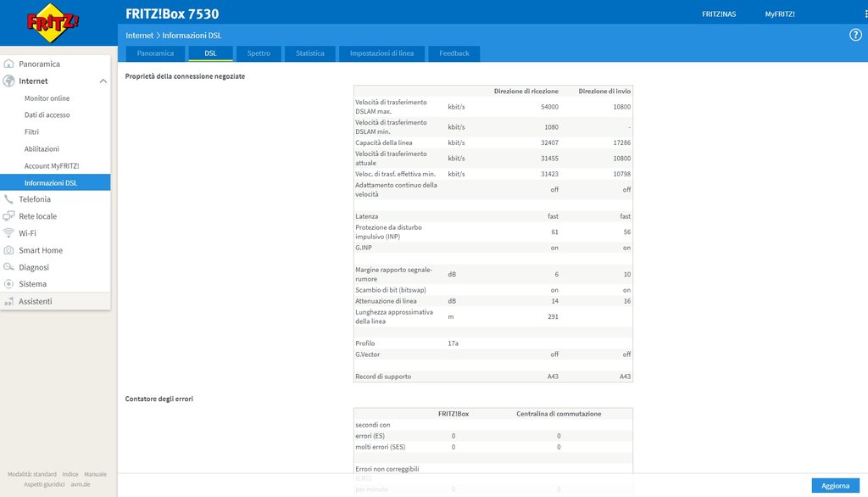The image size is (868, 497).
Task: Click the Rete locale network icon
Action: click(9, 216)
